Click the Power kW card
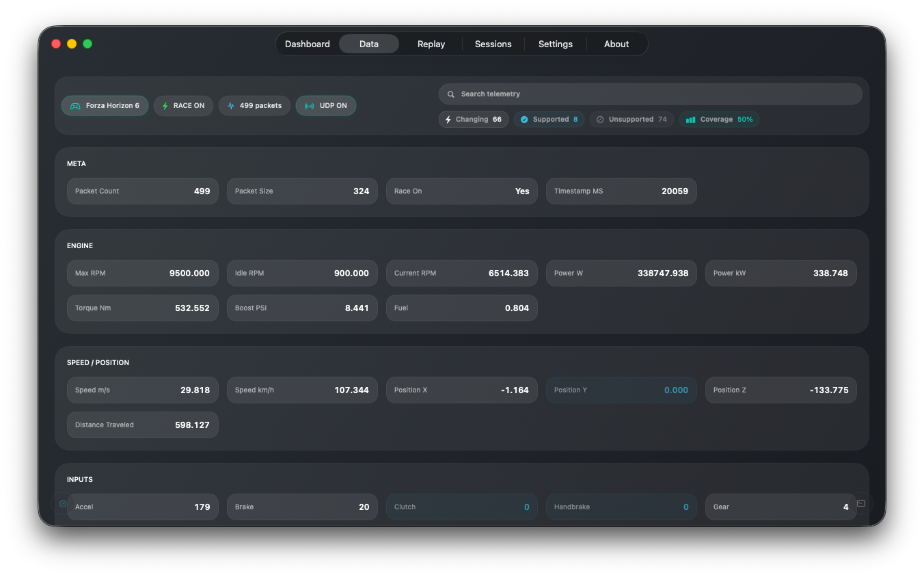 (781, 273)
